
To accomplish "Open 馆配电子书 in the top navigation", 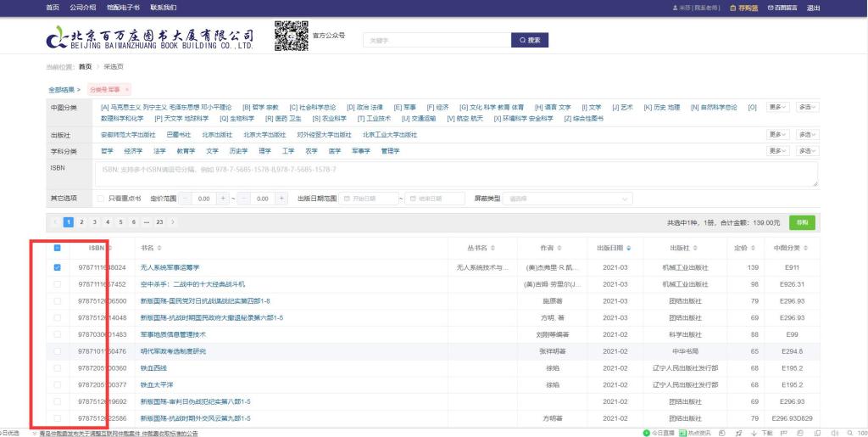I will tap(124, 8).
